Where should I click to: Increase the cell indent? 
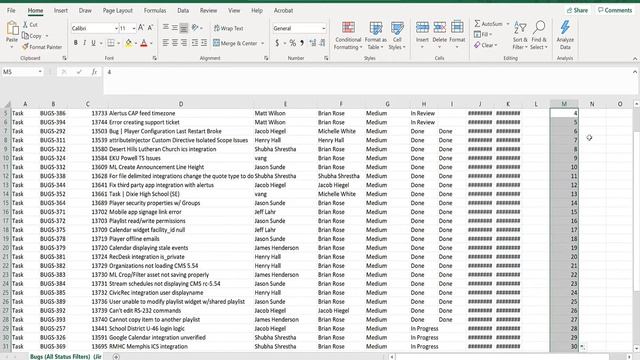tap(204, 43)
